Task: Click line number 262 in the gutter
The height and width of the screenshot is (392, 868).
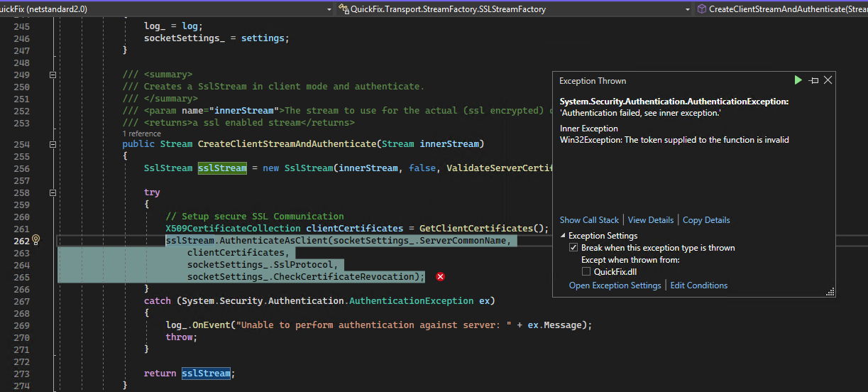Action: coord(21,240)
